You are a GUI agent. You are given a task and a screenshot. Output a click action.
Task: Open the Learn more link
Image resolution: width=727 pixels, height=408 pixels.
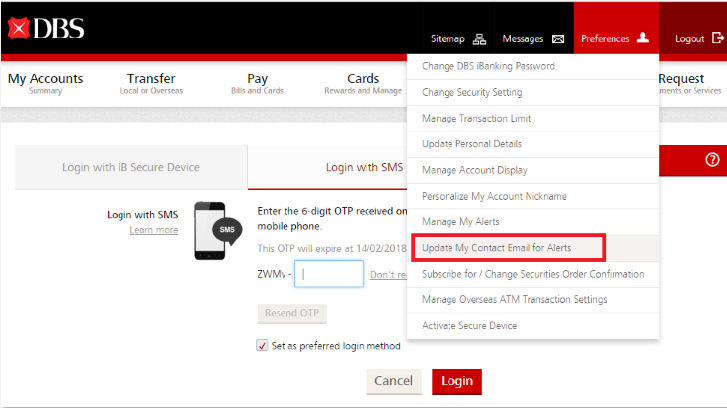(154, 230)
